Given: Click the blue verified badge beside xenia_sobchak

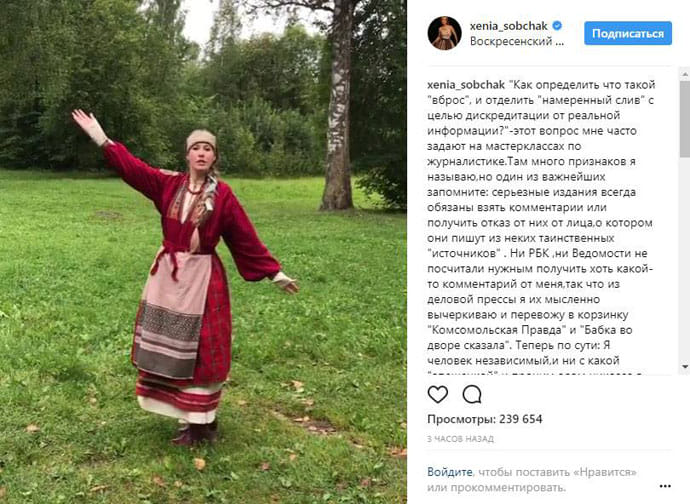Looking at the screenshot, I should point(557,26).
